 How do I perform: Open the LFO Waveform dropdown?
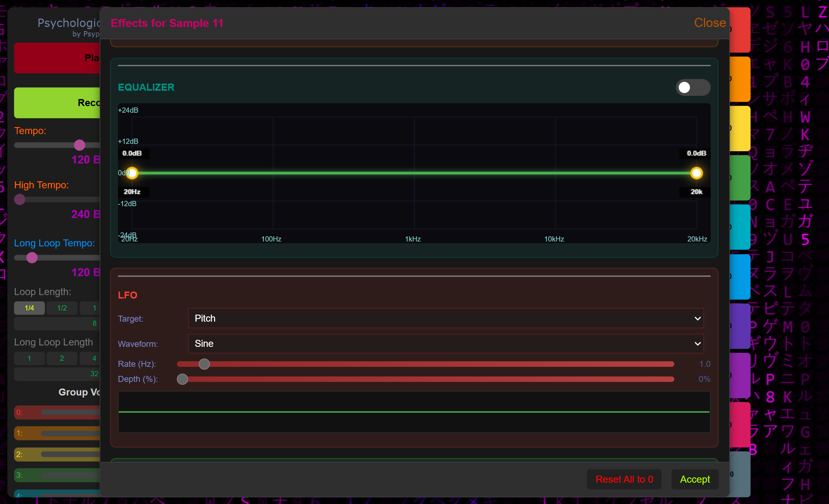[445, 343]
